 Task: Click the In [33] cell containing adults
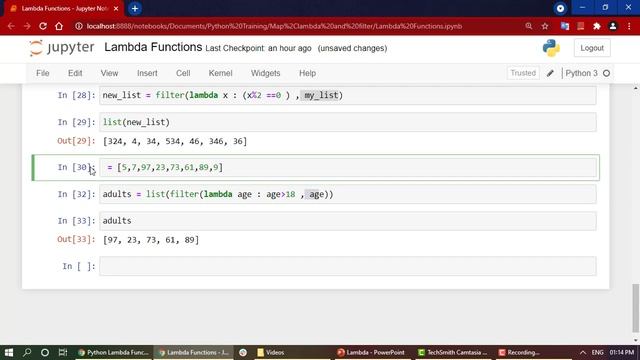(x=347, y=221)
